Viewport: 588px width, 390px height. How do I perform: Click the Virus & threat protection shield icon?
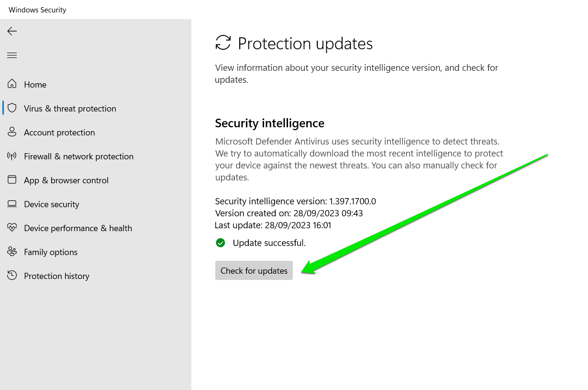pyautogui.click(x=12, y=108)
